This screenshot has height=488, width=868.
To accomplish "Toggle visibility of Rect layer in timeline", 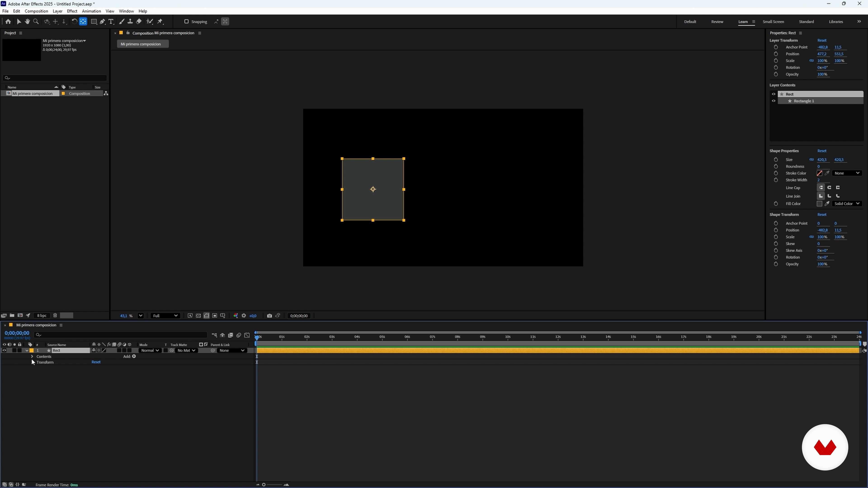I will [4, 350].
